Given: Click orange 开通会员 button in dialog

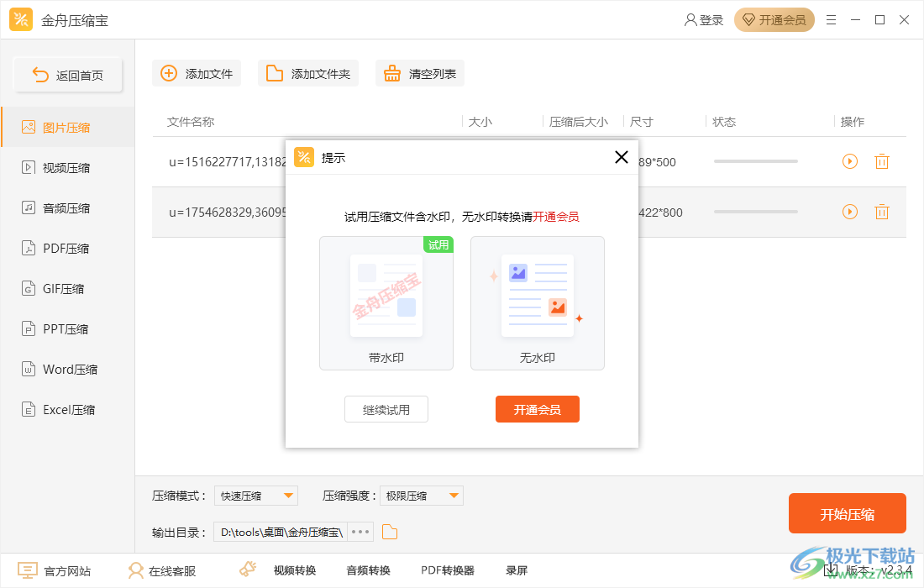Looking at the screenshot, I should (x=538, y=409).
